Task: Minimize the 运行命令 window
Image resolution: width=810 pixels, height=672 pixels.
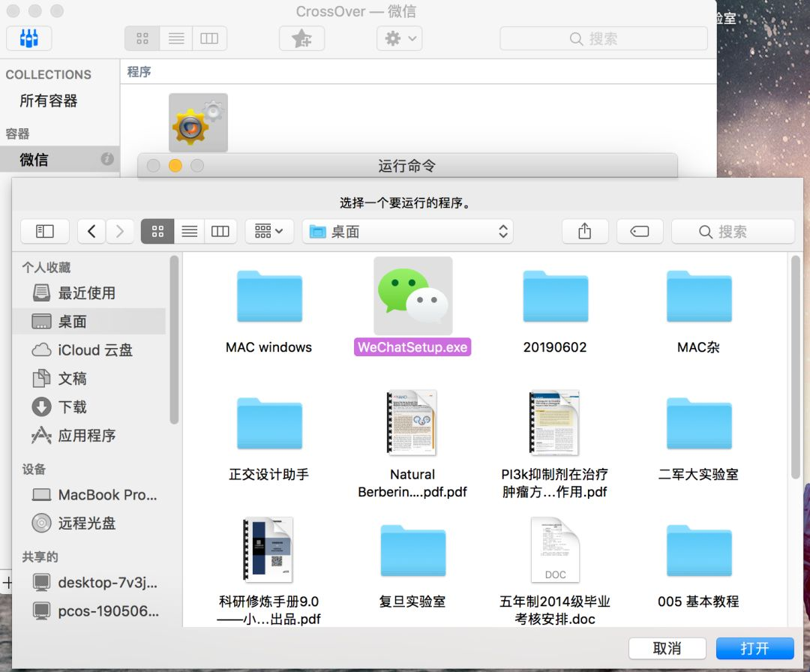Action: coord(175,166)
